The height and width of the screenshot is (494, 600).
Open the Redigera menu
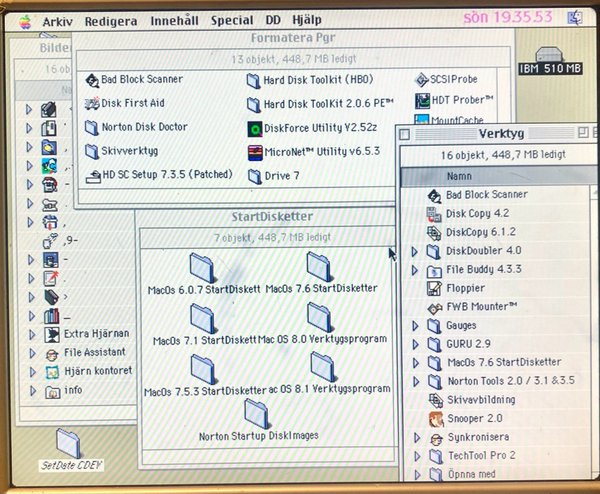point(111,21)
